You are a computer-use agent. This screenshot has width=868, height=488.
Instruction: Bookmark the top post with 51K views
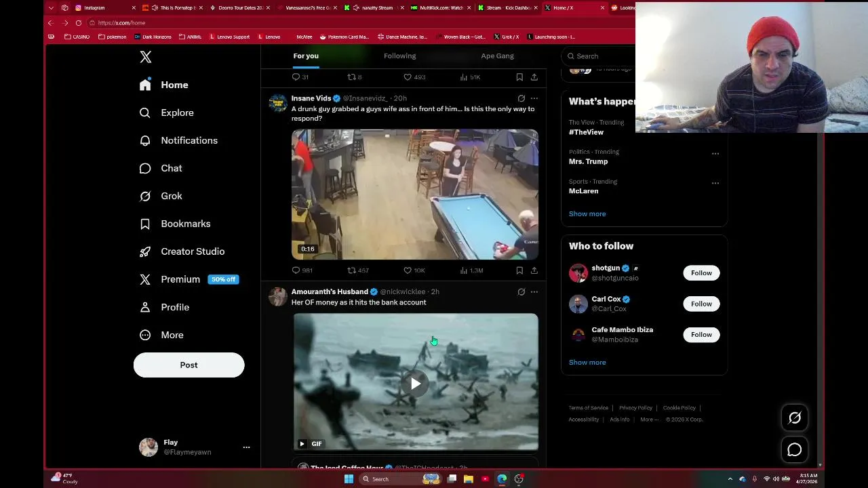pos(519,77)
